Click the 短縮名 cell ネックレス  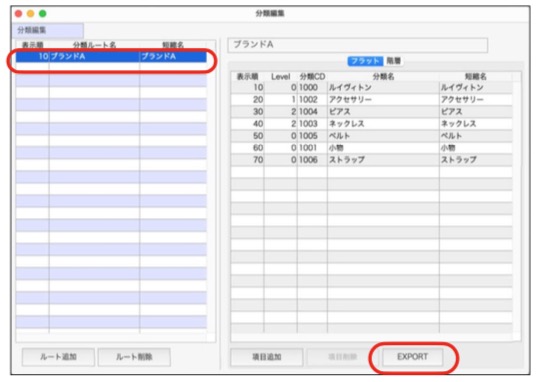pos(476,123)
